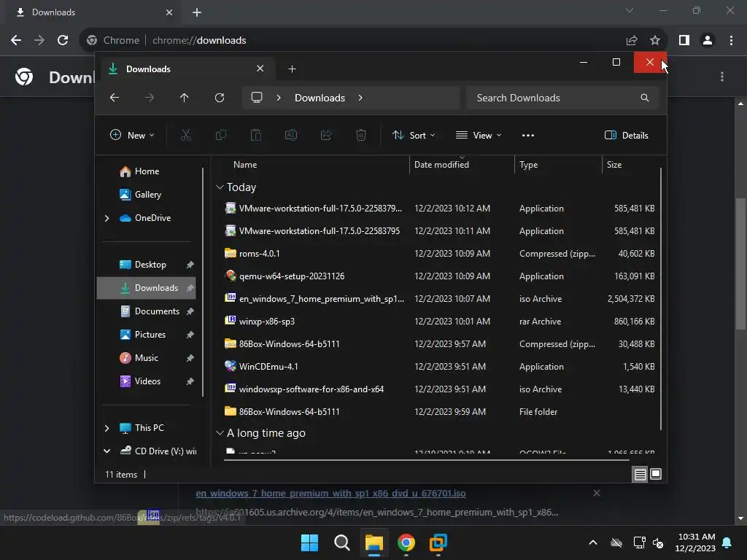Click in the Search Downloads field
The height and width of the screenshot is (560, 747).
click(562, 98)
